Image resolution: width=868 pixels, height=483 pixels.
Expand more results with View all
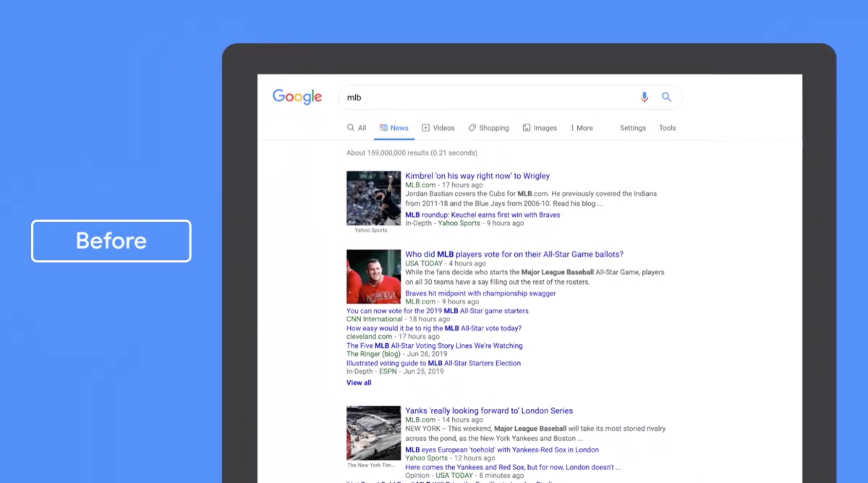pos(359,382)
